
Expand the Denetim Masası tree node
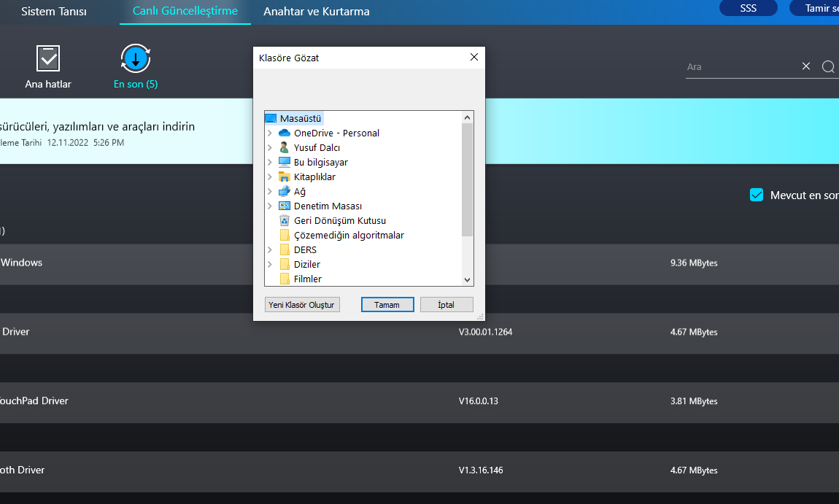click(270, 206)
